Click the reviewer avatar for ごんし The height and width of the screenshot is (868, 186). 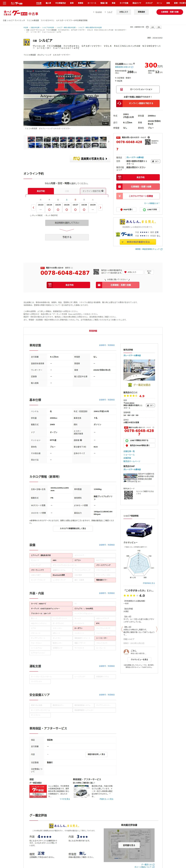[126, 652]
